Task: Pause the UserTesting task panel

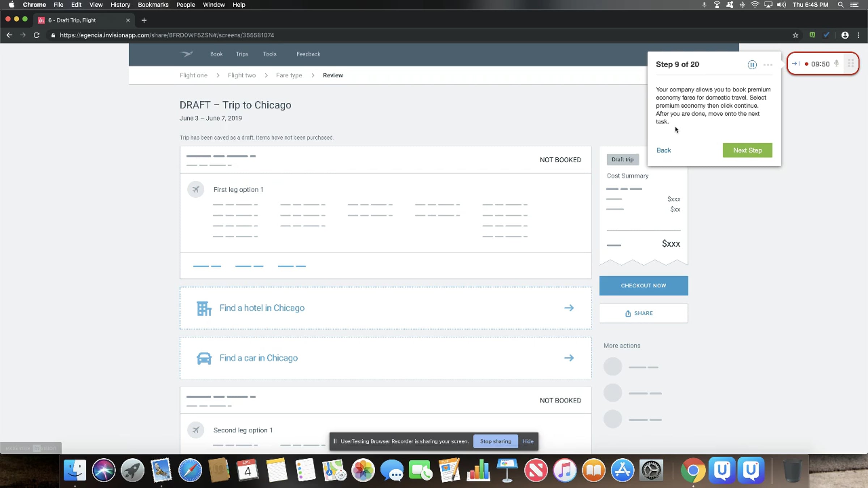Action: 752,65
